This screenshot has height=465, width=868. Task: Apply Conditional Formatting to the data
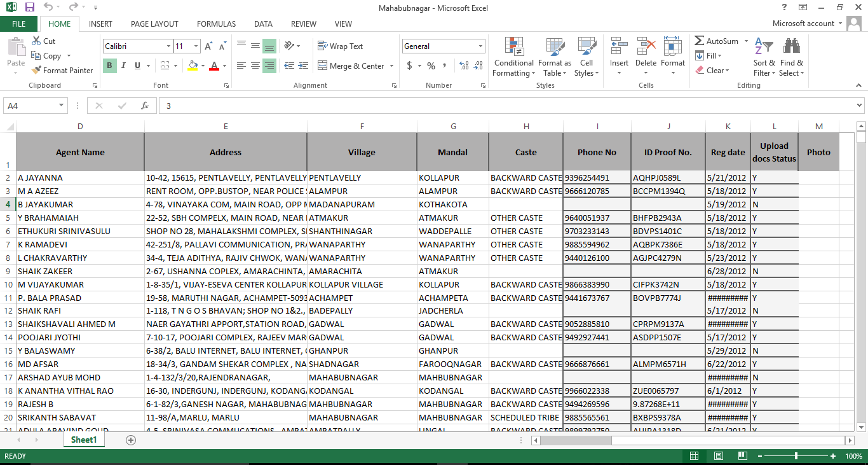513,57
